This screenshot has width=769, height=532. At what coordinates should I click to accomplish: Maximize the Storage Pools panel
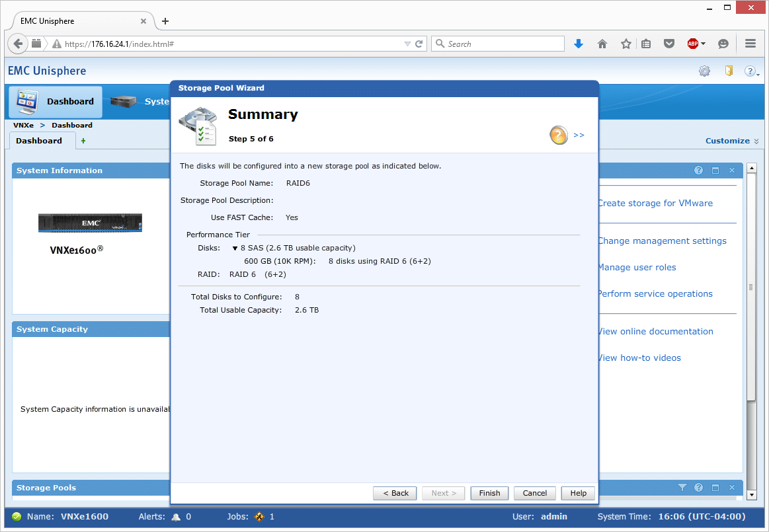[715, 487]
